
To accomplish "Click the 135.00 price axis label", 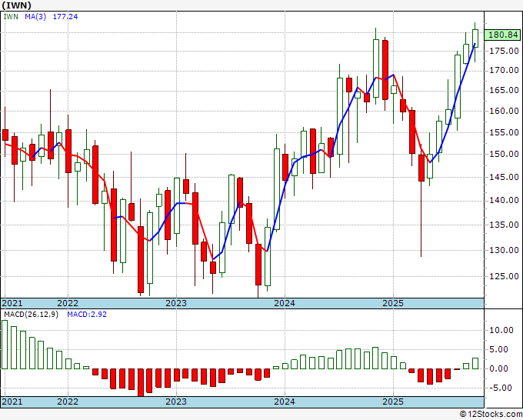I will click(x=504, y=225).
